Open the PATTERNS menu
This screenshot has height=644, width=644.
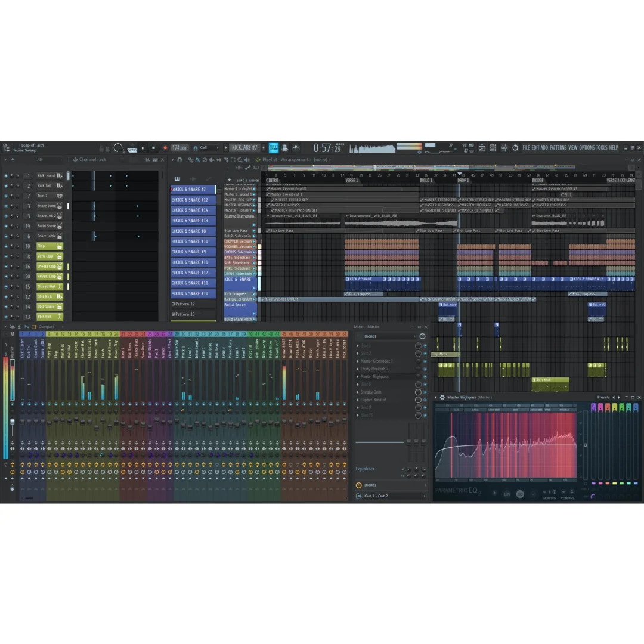pos(558,148)
